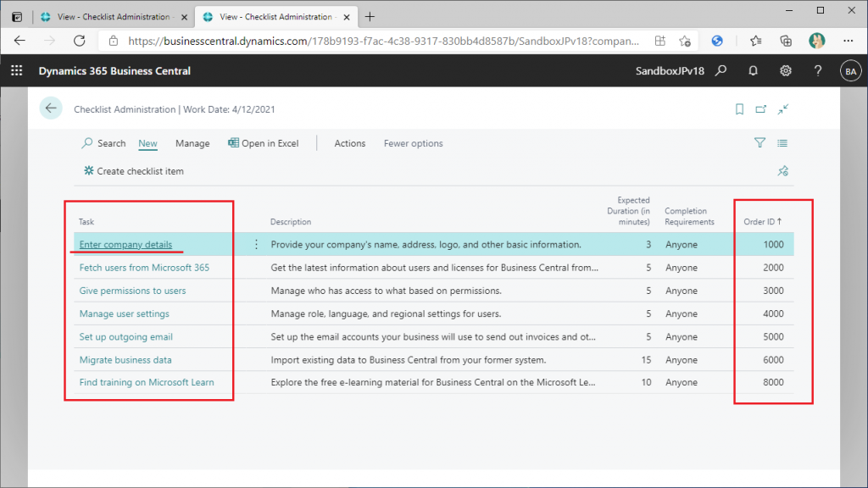
Task: Search the checklist list
Action: pos(103,143)
